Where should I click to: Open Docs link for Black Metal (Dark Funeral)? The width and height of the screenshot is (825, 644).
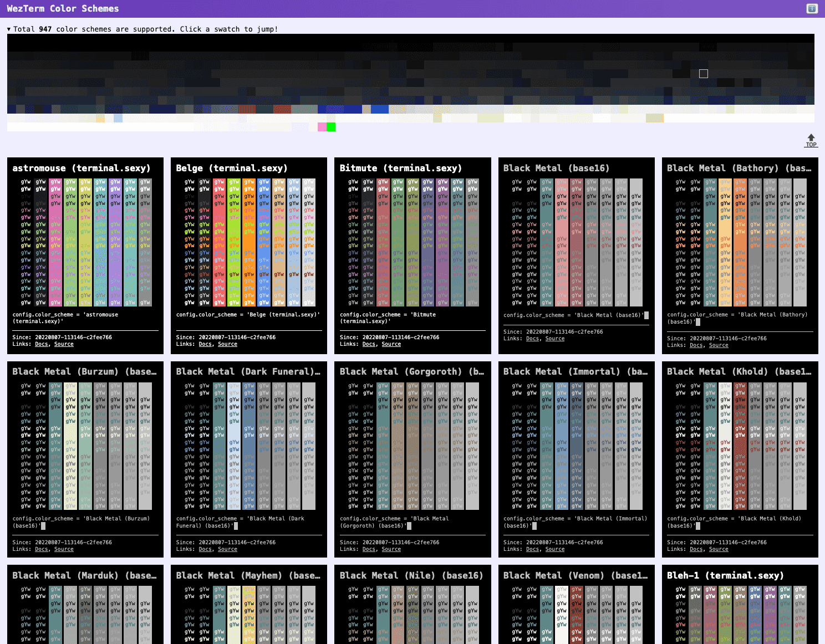(x=205, y=549)
